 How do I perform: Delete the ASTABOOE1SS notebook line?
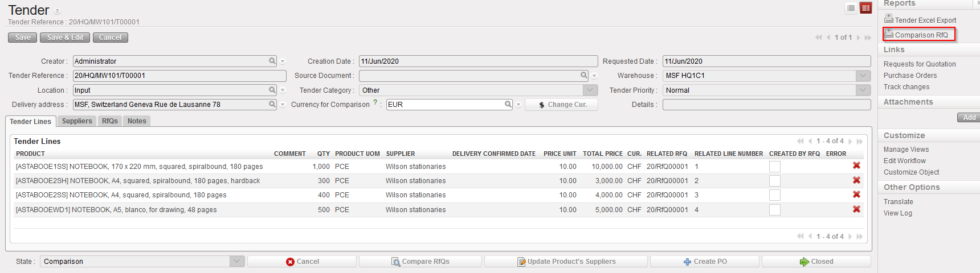[x=856, y=166]
